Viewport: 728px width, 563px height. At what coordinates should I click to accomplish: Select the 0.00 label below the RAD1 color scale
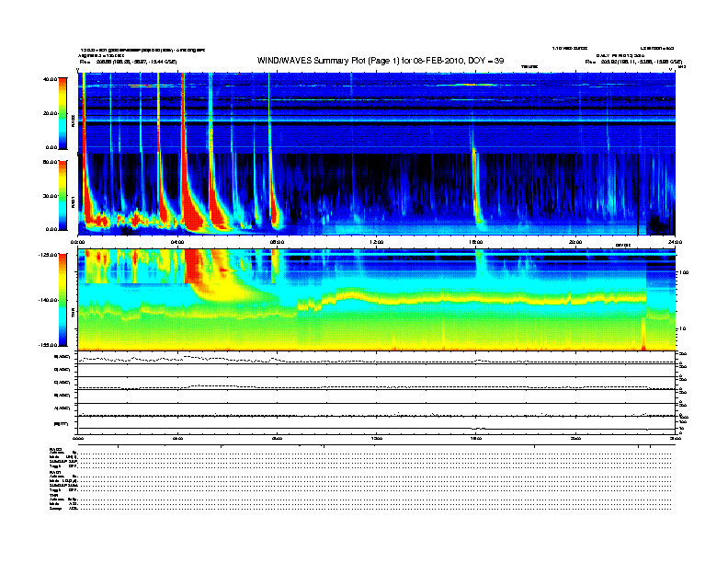(51, 229)
